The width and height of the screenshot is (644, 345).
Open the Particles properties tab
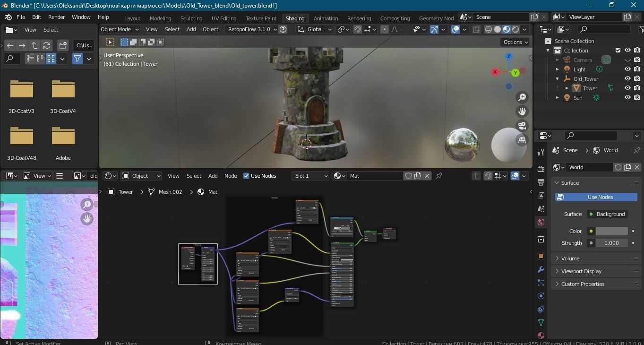541,283
